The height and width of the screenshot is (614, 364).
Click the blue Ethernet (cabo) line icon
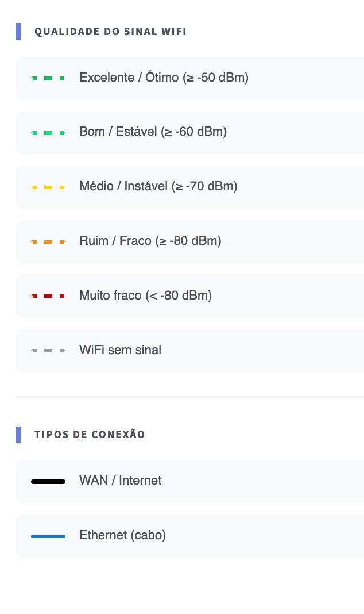click(x=48, y=536)
